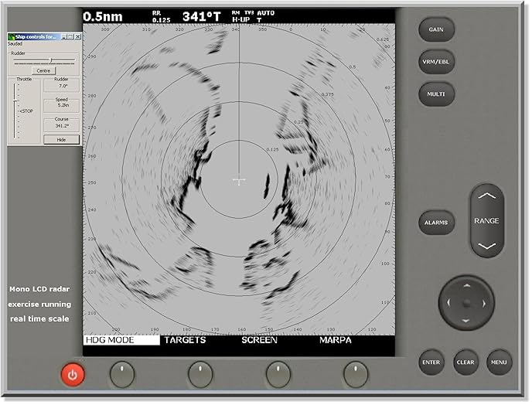This screenshot has height=405, width=532.
Task: Increase range with the RANGE up chevron
Action: pyautogui.click(x=487, y=196)
